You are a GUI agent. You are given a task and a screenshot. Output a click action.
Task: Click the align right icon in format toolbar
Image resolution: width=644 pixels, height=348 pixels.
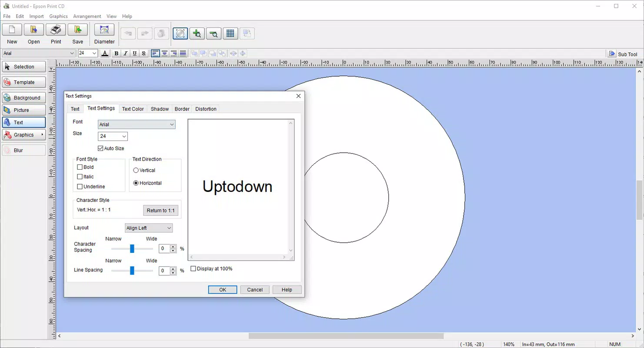pyautogui.click(x=174, y=54)
